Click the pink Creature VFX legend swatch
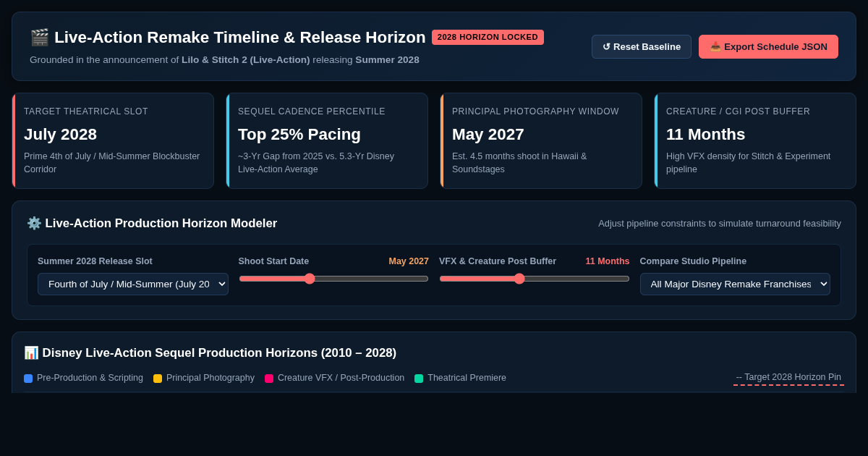 click(x=269, y=379)
